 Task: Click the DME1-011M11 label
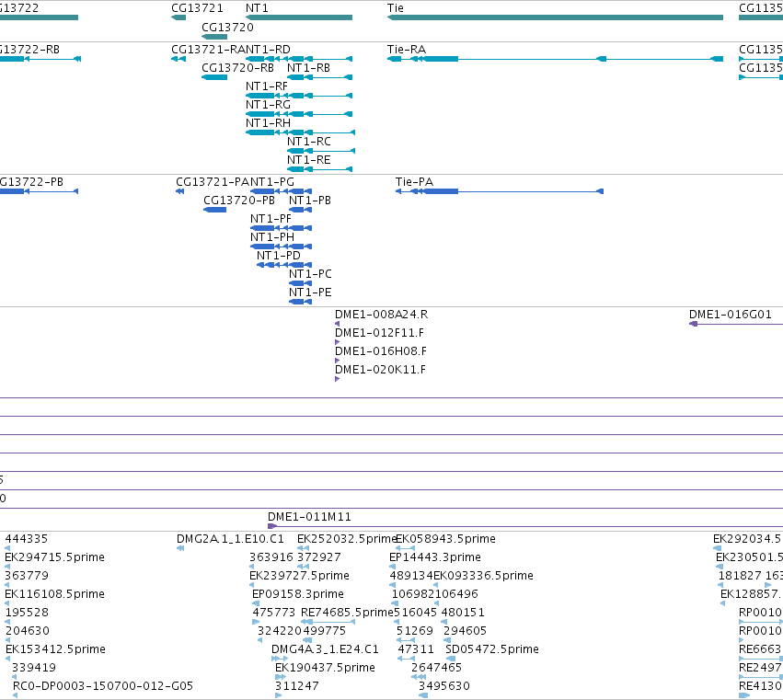click(309, 517)
